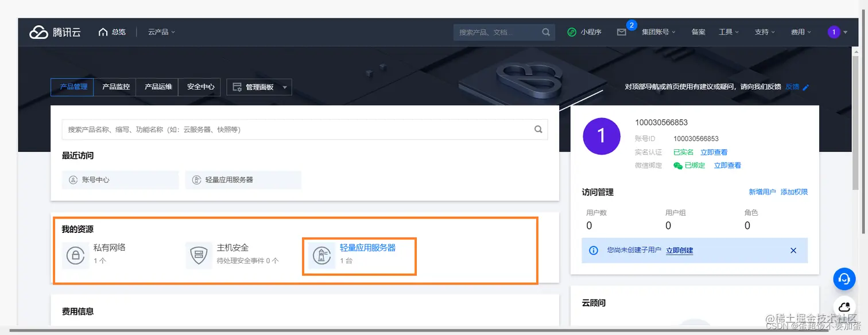The image size is (868, 335).
Task: Click the 反馈 feedback link
Action: (792, 87)
